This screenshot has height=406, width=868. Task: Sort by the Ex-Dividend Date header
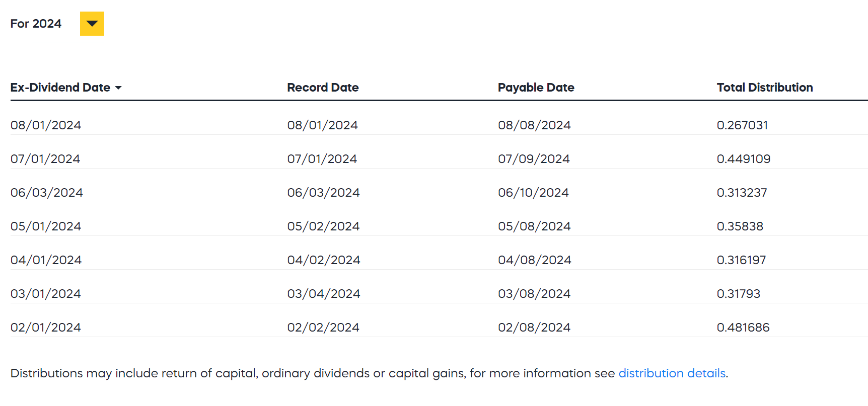pyautogui.click(x=60, y=88)
